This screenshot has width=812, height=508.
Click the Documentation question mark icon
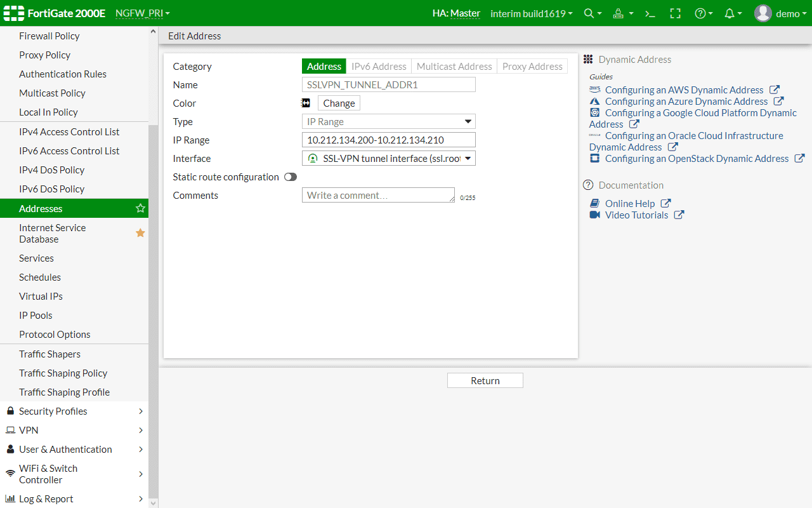[588, 185]
